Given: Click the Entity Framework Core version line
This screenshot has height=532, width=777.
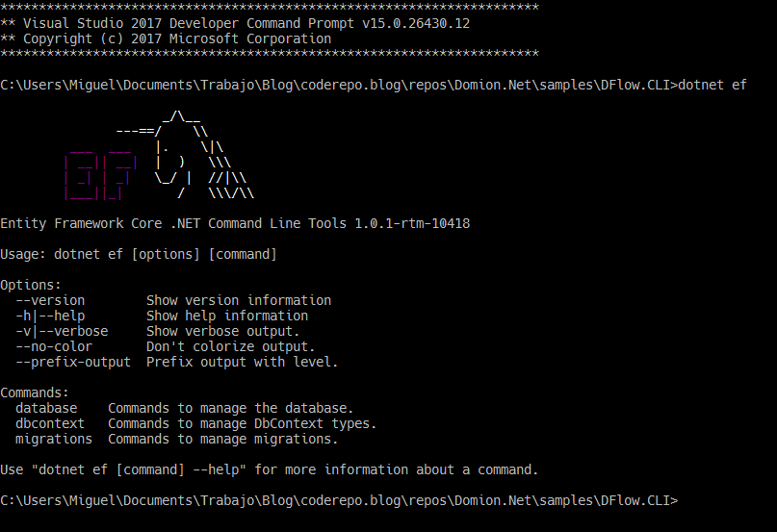Looking at the screenshot, I should [235, 223].
